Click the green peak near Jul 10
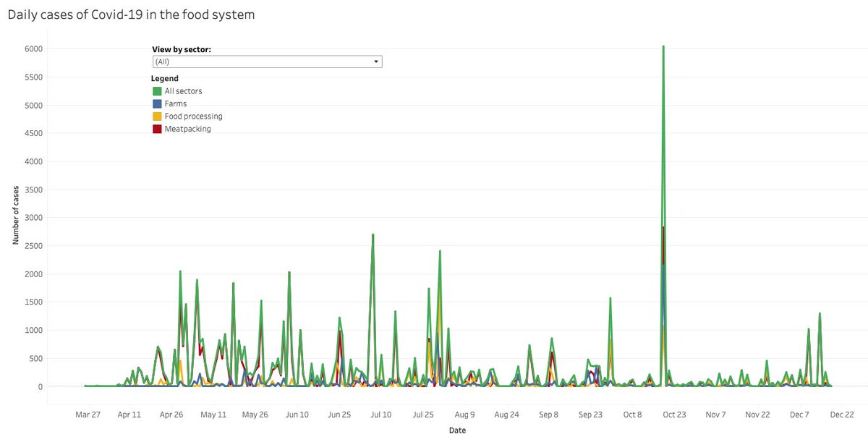The height and width of the screenshot is (445, 868). [x=374, y=234]
